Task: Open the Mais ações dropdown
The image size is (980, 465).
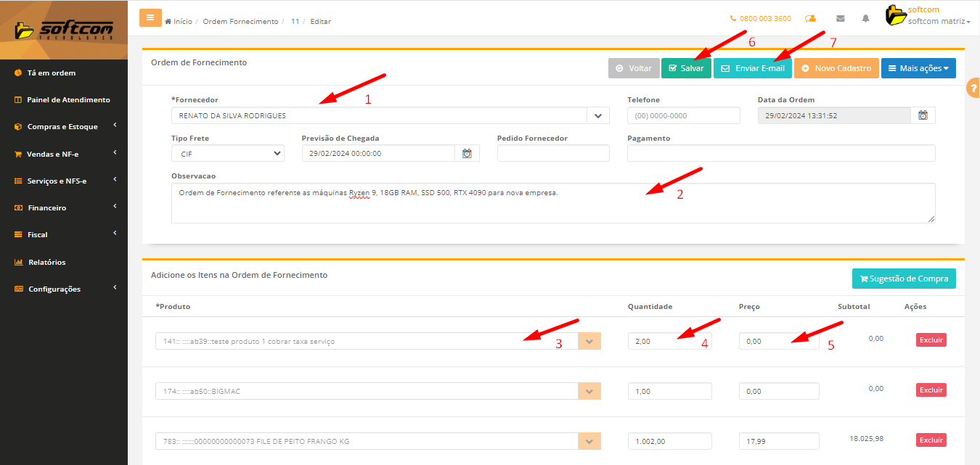Action: (918, 68)
